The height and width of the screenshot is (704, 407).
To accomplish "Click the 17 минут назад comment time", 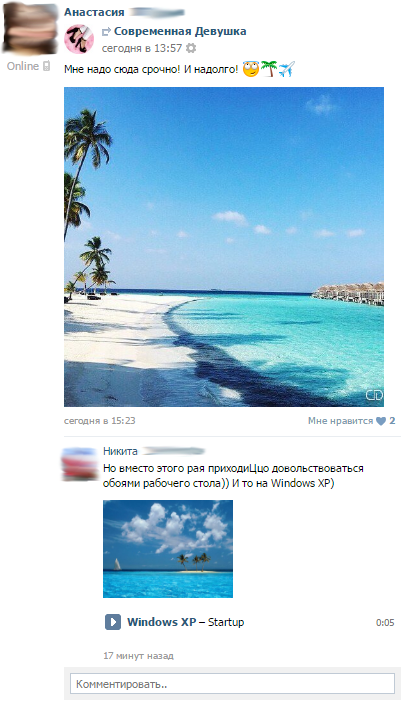I will click(x=138, y=656).
